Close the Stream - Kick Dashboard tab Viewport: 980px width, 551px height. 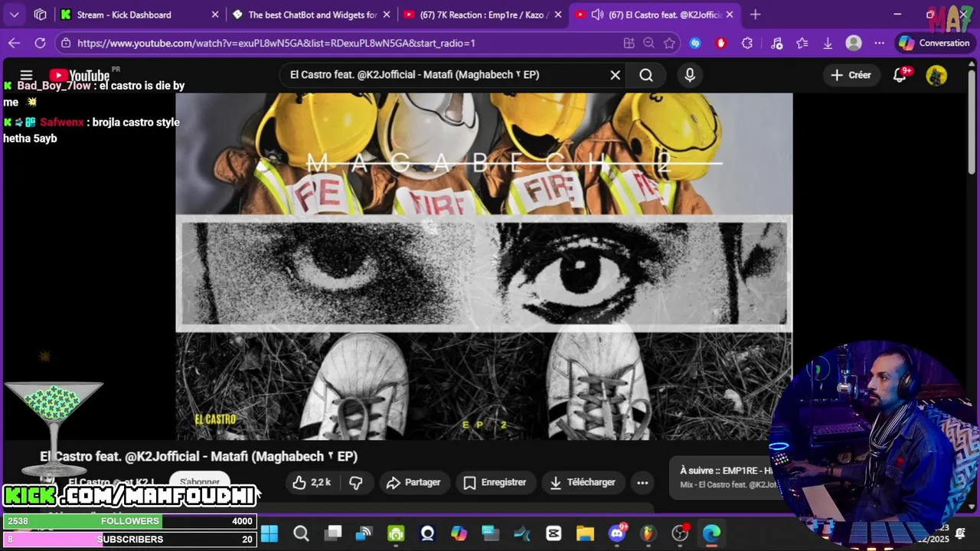click(x=214, y=15)
